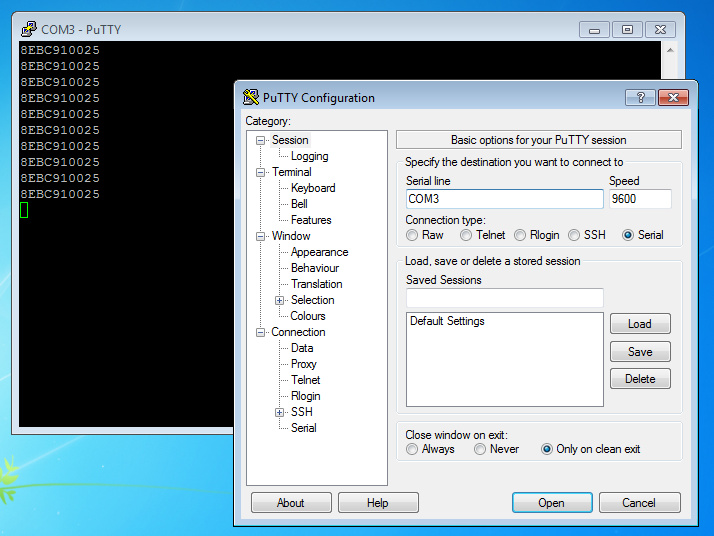Click the About button
Screen dimensions: 714x536
tap(291, 503)
